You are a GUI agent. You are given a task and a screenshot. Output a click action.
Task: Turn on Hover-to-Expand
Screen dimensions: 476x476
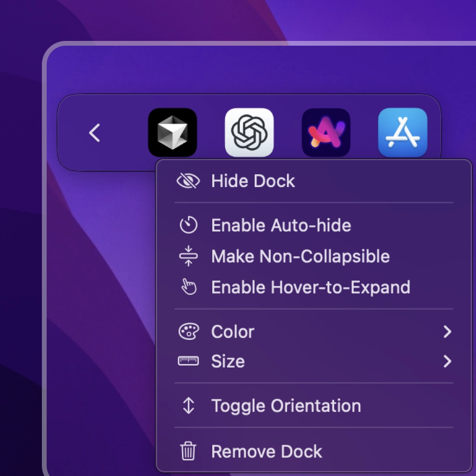(x=311, y=287)
